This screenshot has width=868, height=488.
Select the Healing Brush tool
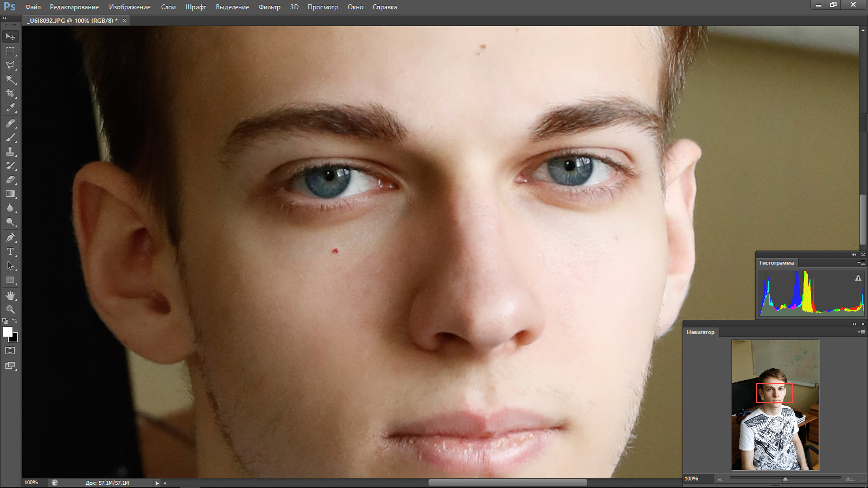[x=10, y=124]
